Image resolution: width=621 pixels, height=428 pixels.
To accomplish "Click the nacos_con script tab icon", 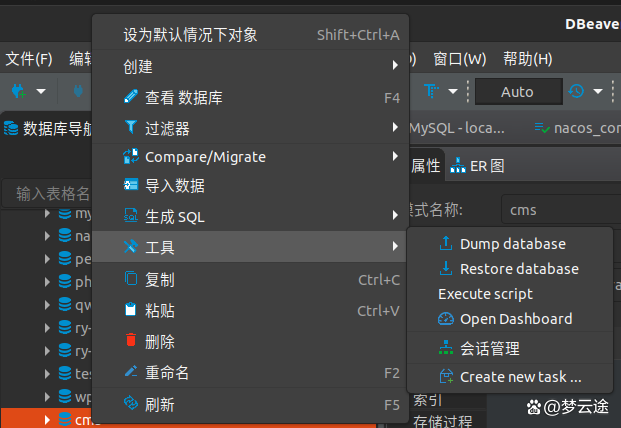I will point(542,128).
